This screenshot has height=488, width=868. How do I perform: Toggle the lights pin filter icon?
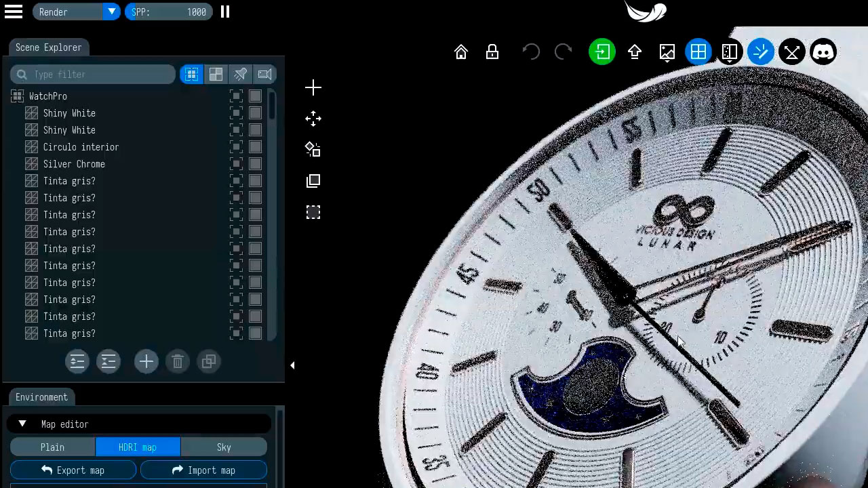240,75
